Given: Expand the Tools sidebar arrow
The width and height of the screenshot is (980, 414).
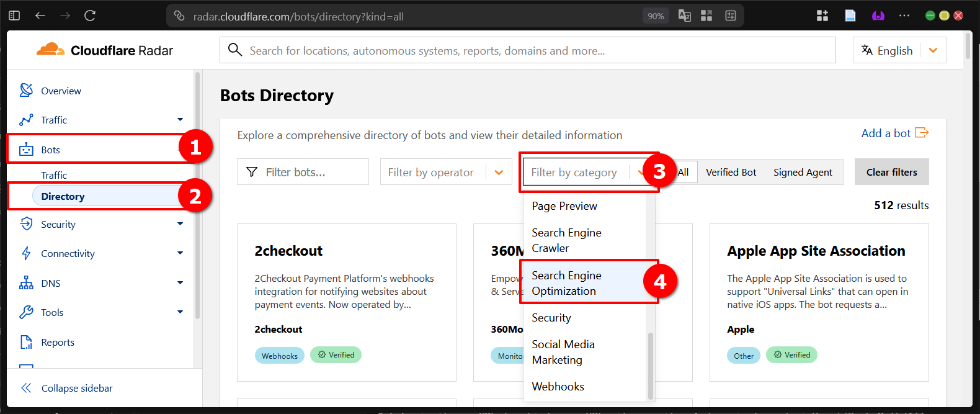Looking at the screenshot, I should click(180, 312).
